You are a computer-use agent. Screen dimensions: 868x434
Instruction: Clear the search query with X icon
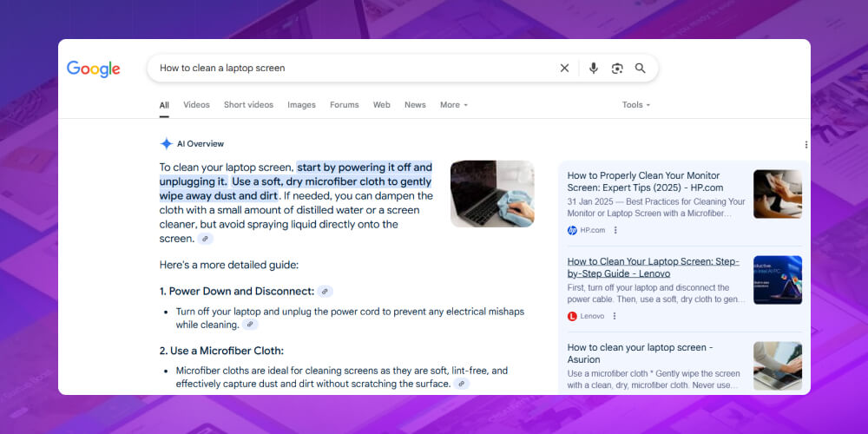point(564,68)
